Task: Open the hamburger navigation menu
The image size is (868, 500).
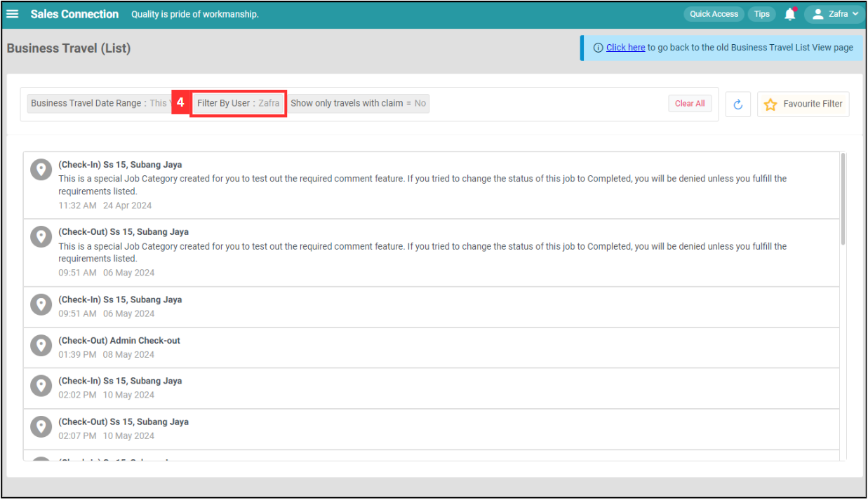Action: point(13,14)
